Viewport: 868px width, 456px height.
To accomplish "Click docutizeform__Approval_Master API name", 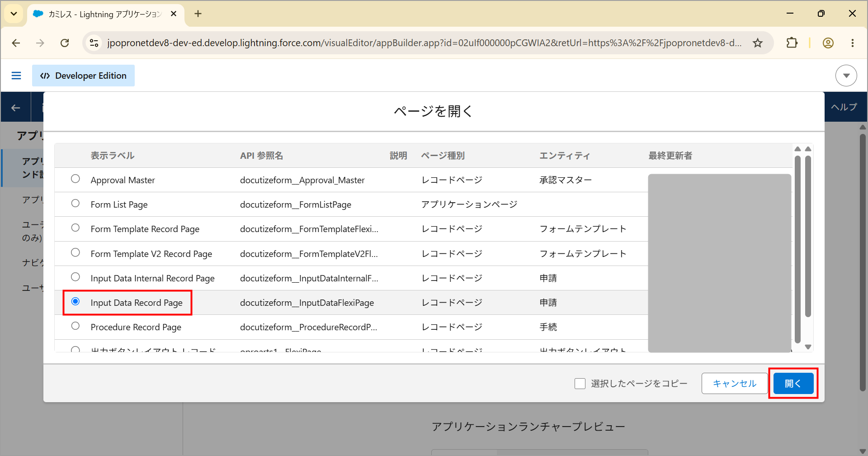I will tap(302, 180).
